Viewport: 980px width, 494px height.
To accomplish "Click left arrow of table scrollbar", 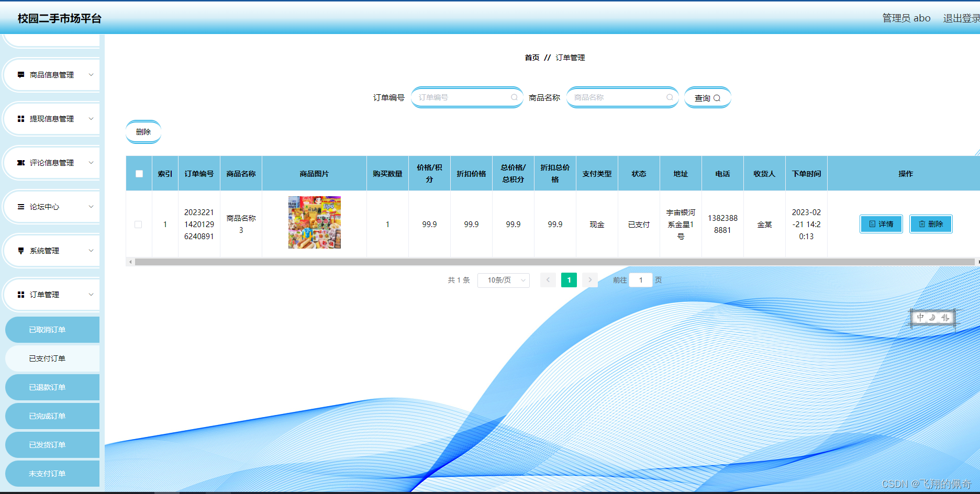I will click(x=130, y=262).
